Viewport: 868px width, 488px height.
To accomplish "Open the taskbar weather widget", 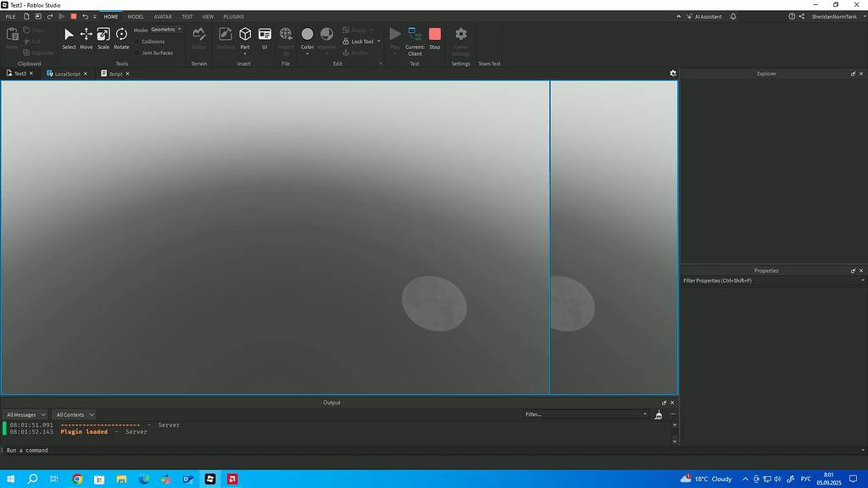I will click(706, 480).
